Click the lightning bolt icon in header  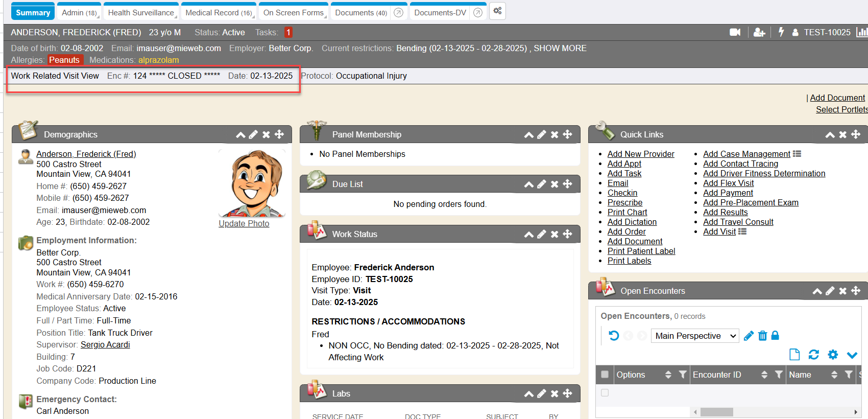[781, 32]
